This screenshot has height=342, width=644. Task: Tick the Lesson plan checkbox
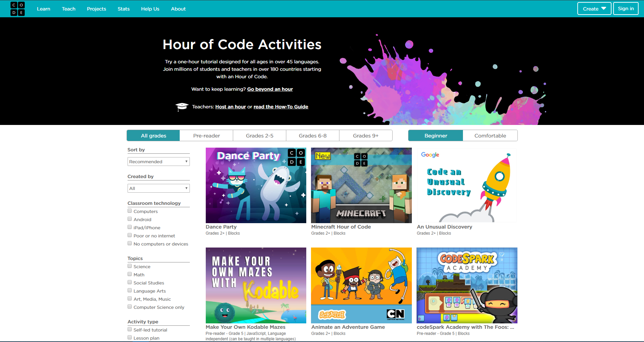[x=130, y=338]
